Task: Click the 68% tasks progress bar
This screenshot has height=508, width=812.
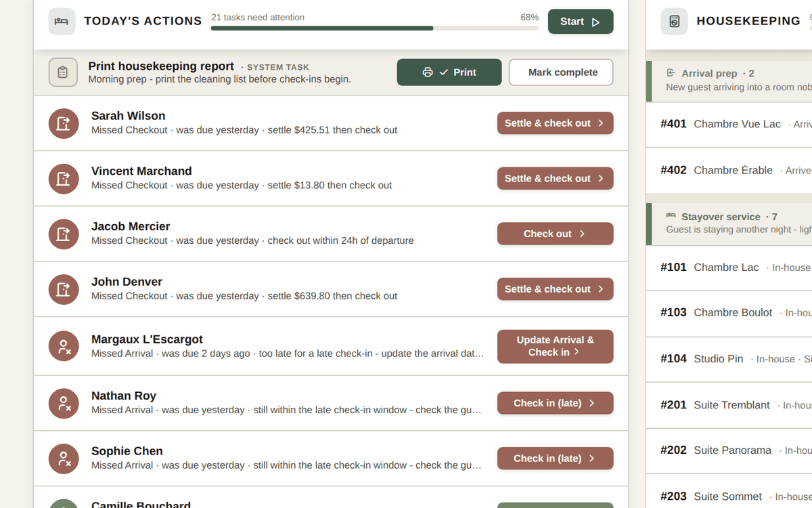Action: (375, 28)
